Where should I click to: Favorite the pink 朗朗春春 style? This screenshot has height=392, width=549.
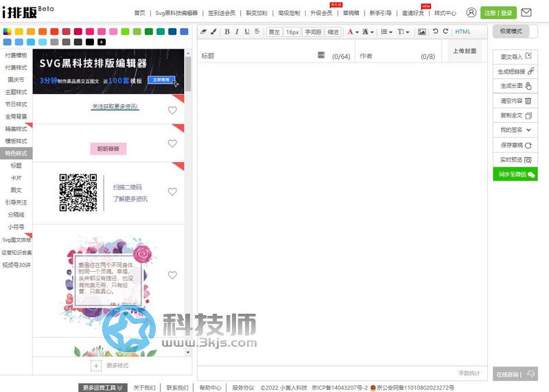[172, 143]
